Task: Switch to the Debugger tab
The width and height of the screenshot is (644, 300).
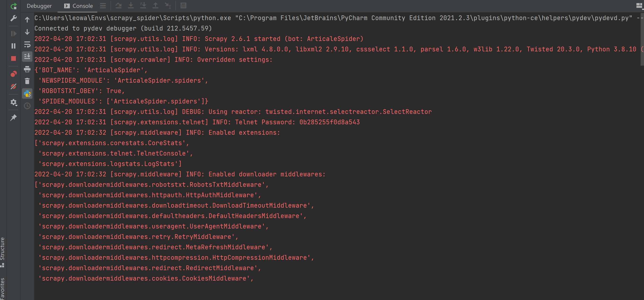Action: coord(39,6)
